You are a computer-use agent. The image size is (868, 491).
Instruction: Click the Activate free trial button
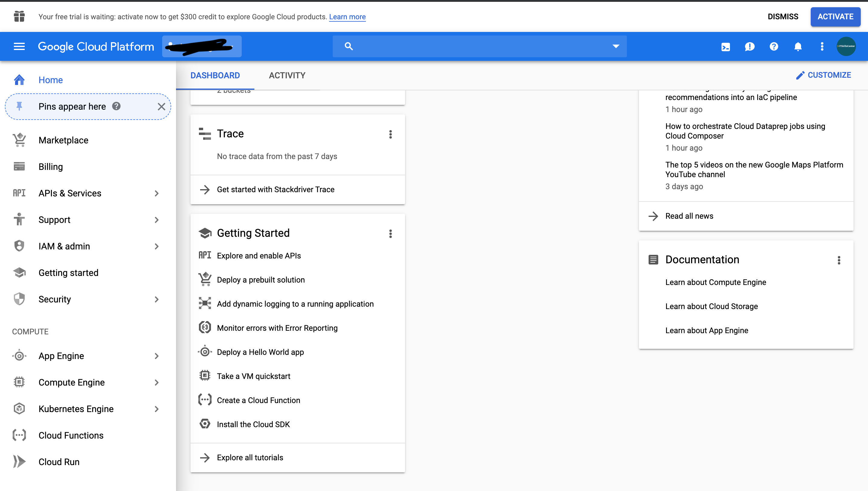coord(835,17)
